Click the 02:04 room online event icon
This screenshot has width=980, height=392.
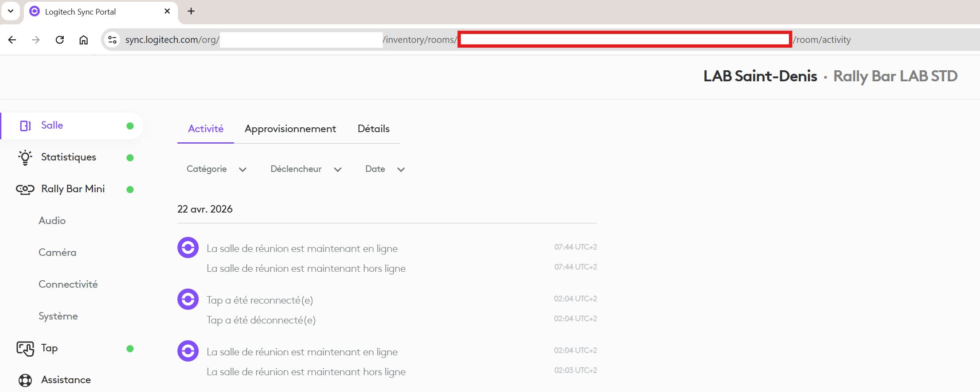pos(188,351)
